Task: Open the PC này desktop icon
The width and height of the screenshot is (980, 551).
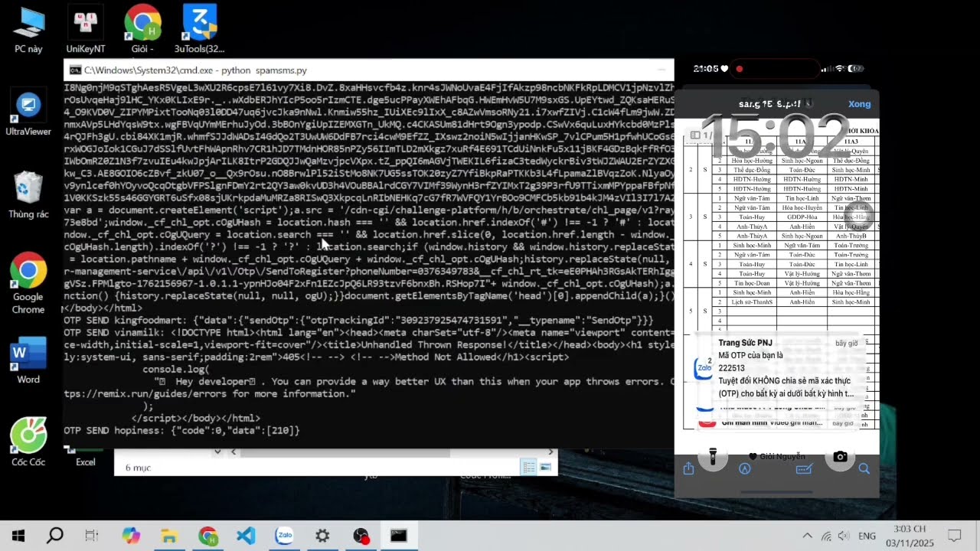Action: (x=28, y=29)
